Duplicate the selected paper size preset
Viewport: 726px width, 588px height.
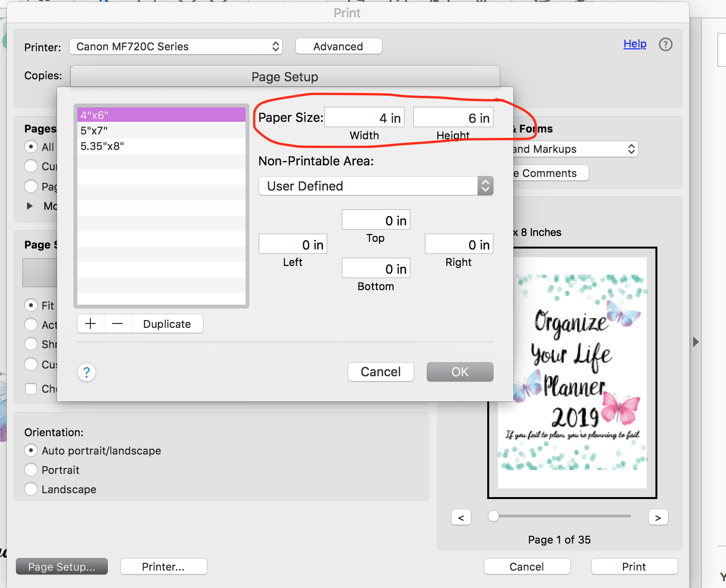pos(167,323)
